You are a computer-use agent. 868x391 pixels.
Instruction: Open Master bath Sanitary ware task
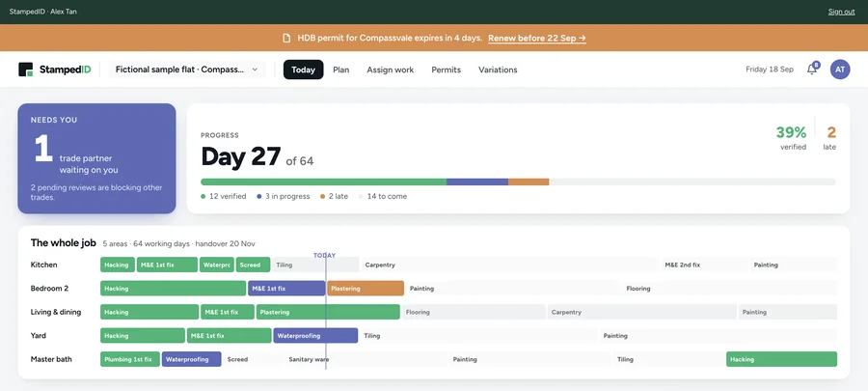point(366,359)
